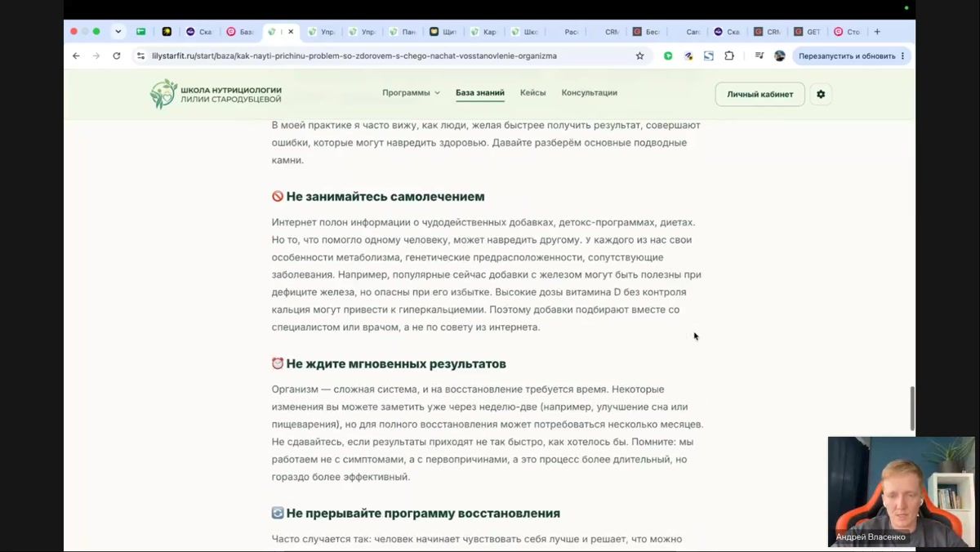Screen dimensions: 980x552
Task: Focus the address bar URL
Action: [x=354, y=56]
